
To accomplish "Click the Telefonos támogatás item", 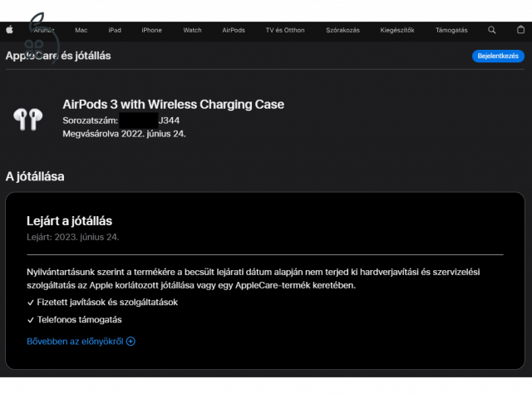I will (x=80, y=319).
